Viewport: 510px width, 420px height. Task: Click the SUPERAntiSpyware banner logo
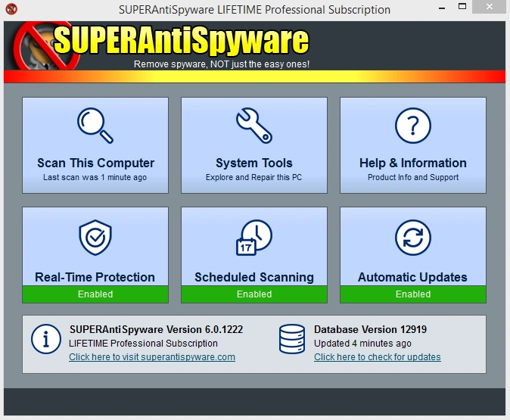(x=161, y=45)
